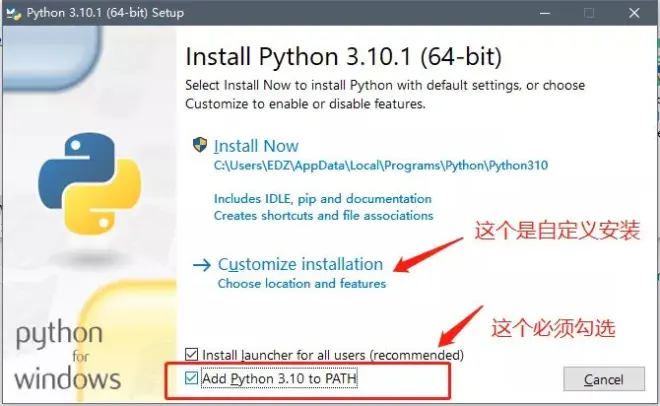This screenshot has width=660, height=406.
Task: Click 'Choose location and features' subtitle
Action: (302, 284)
